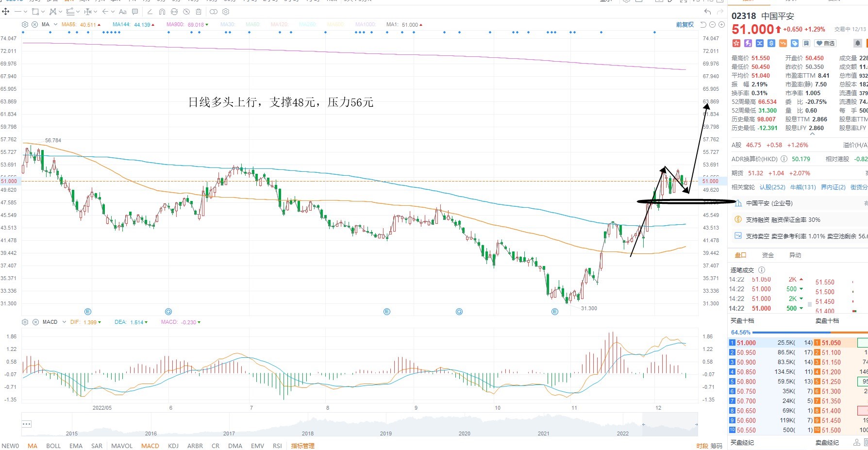The height and width of the screenshot is (450, 868).
Task: Toggle the MA900 line visibility
Action: click(x=187, y=25)
